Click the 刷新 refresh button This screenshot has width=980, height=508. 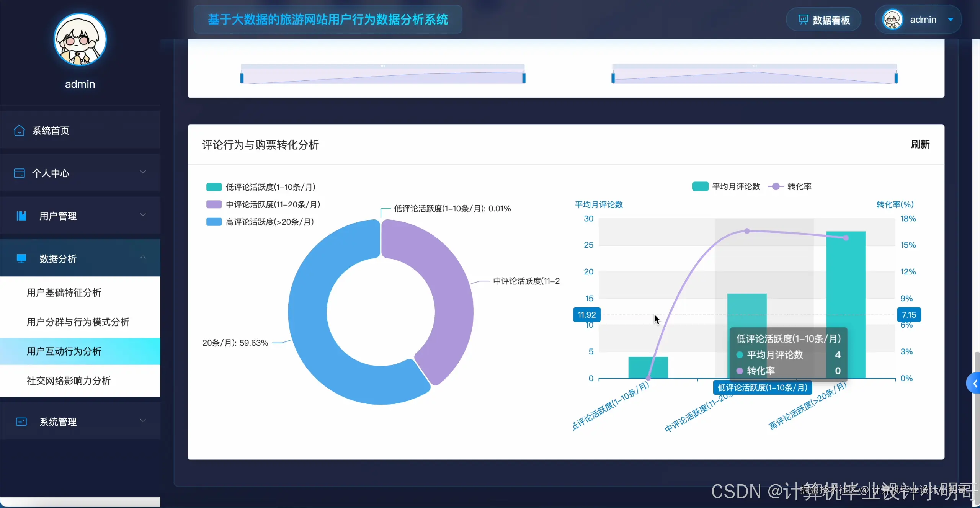[x=921, y=145]
